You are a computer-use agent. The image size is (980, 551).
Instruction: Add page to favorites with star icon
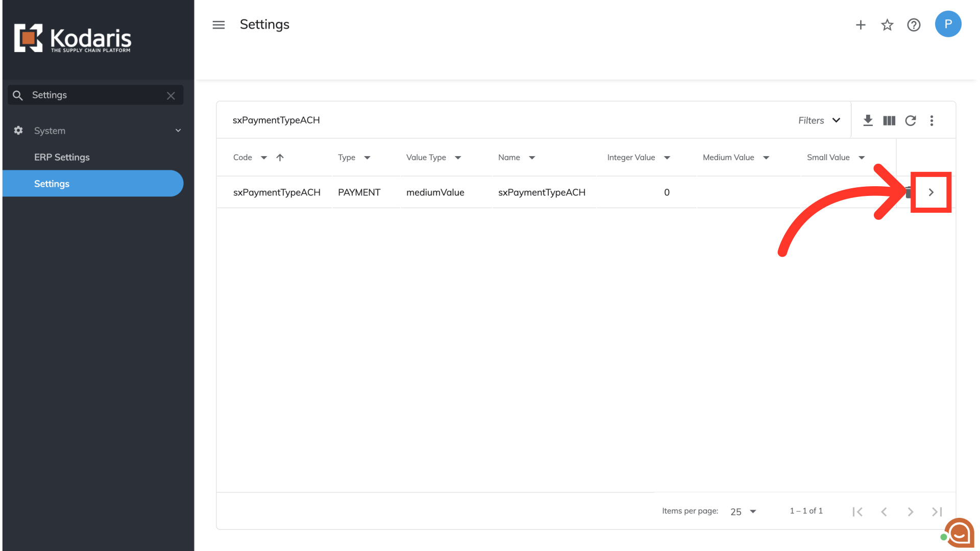coord(887,24)
